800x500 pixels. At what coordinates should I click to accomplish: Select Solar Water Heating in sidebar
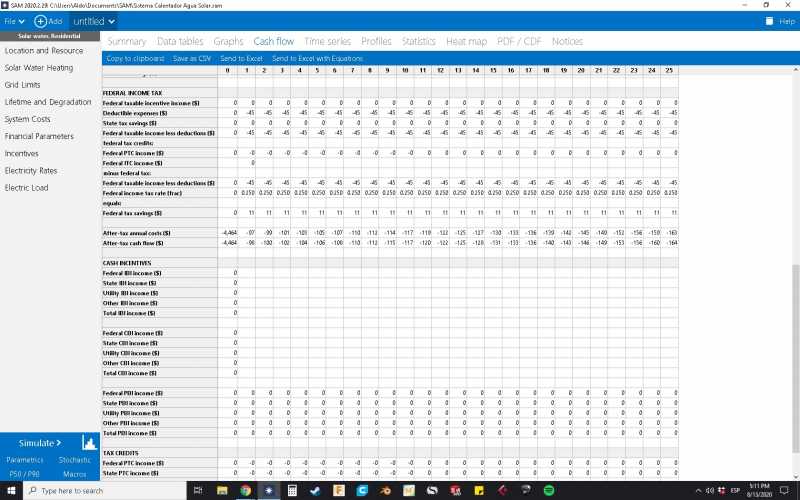click(38, 68)
